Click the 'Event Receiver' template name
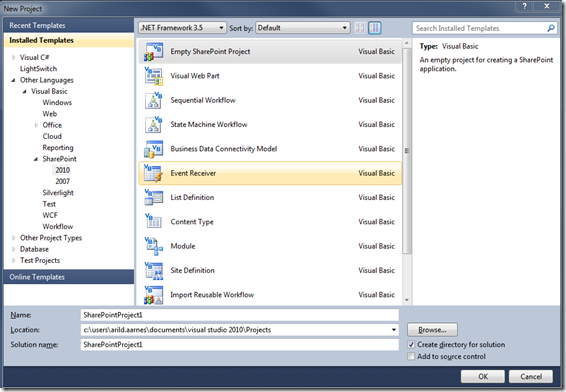The width and height of the screenshot is (566, 392). 193,173
